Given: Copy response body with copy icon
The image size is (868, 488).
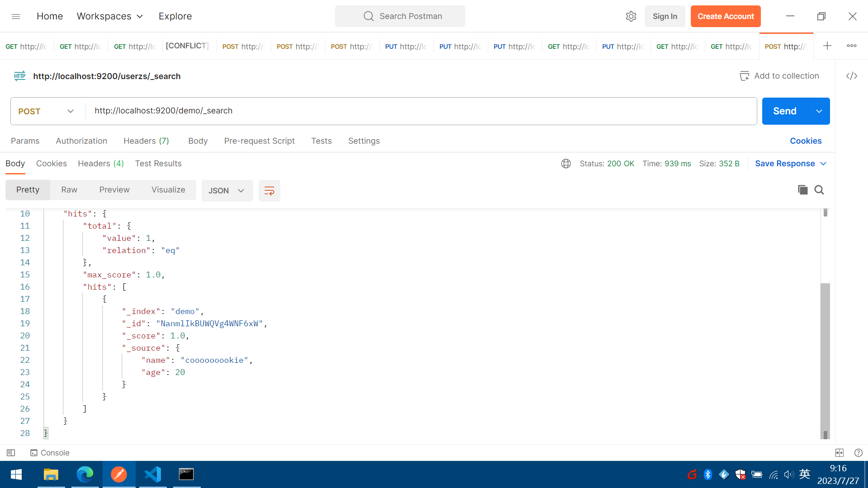Looking at the screenshot, I should coord(802,190).
